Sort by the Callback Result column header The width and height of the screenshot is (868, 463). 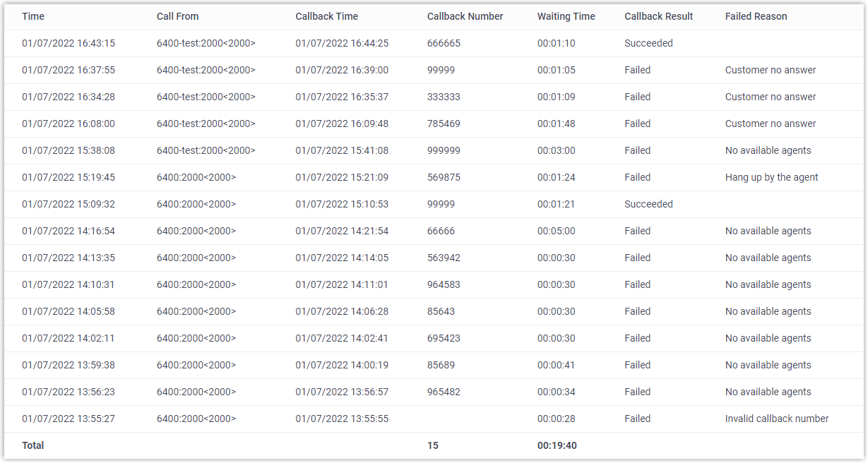tap(658, 16)
